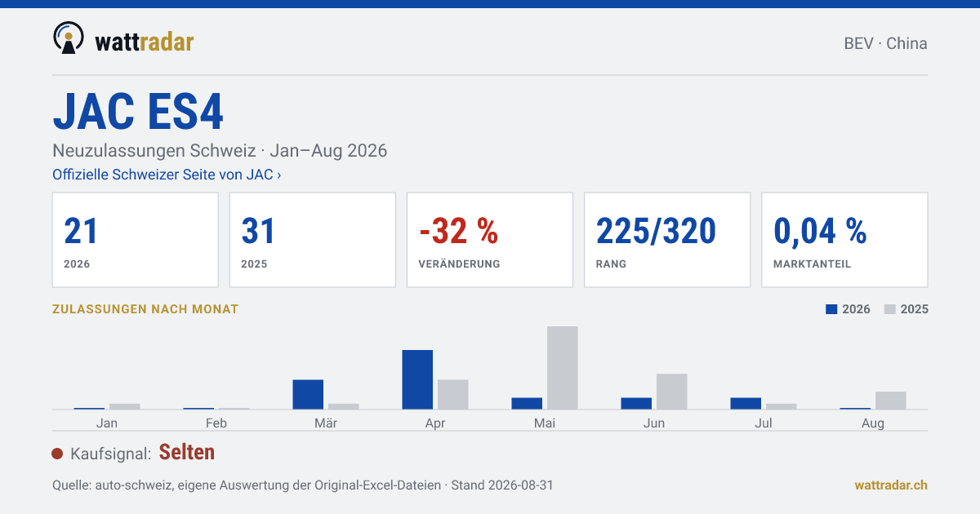980x514 pixels.
Task: Click the blue Jun 2026 bar
Action: pyautogui.click(x=636, y=403)
